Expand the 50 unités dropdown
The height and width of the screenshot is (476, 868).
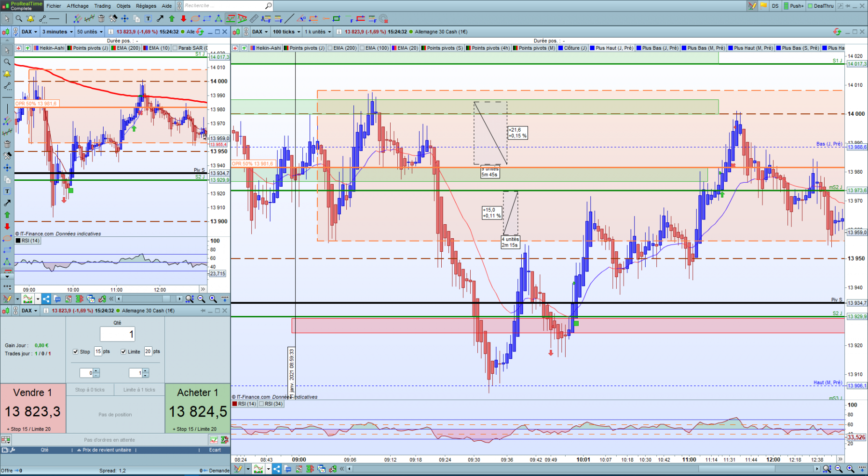point(90,32)
